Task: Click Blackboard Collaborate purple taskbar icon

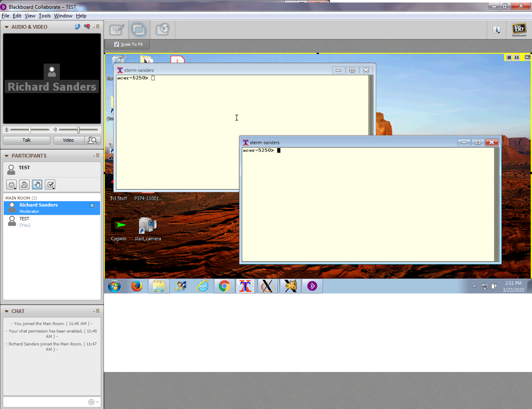Action: pyautogui.click(x=312, y=286)
